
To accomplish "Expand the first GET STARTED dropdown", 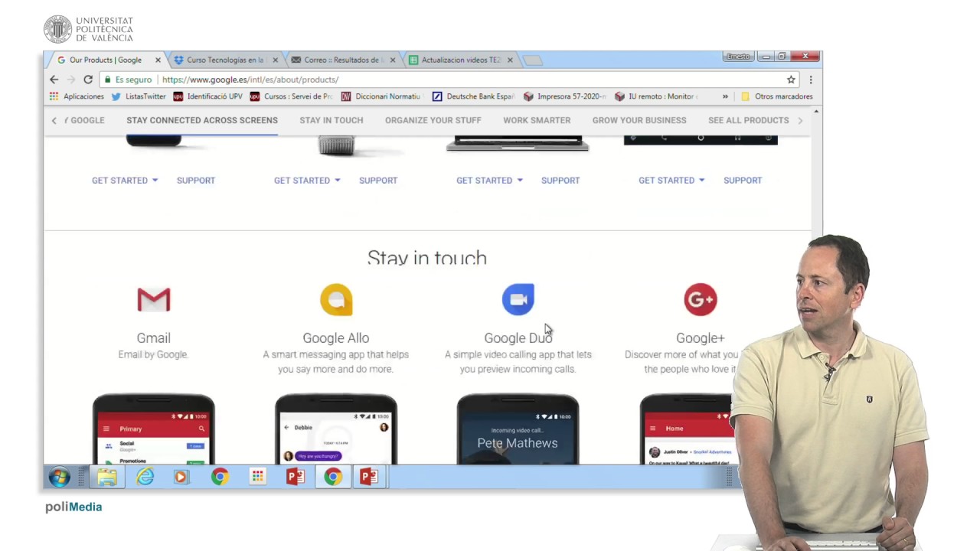I will [125, 181].
